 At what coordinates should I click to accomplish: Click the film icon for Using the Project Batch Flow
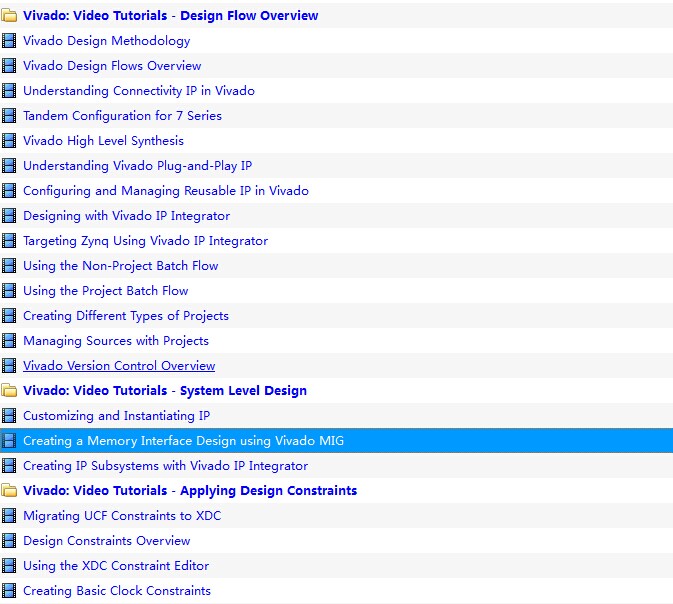point(9,291)
